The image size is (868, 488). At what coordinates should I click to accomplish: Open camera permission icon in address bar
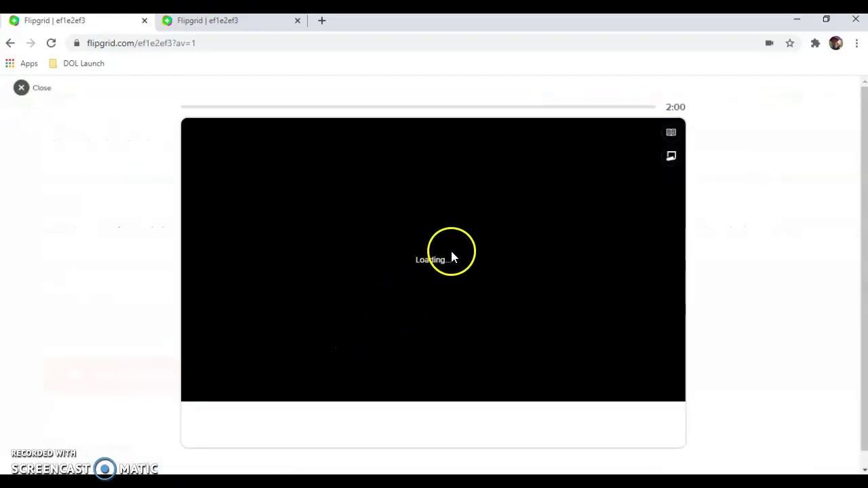769,43
